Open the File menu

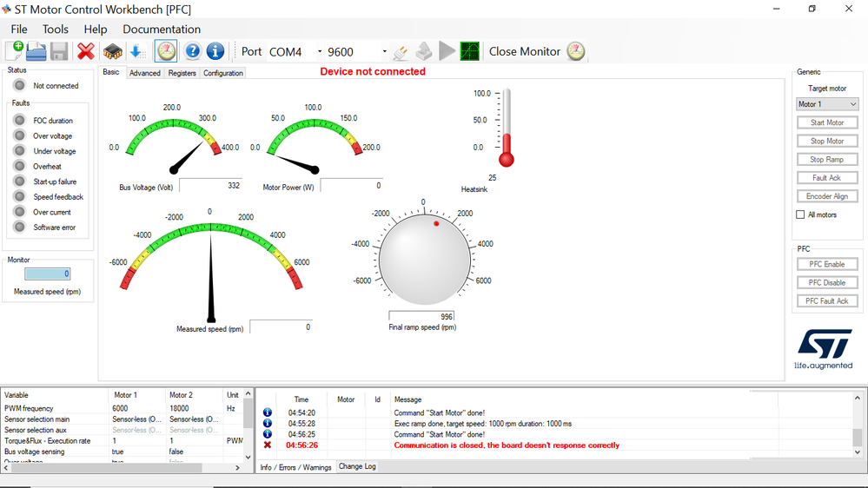point(19,30)
